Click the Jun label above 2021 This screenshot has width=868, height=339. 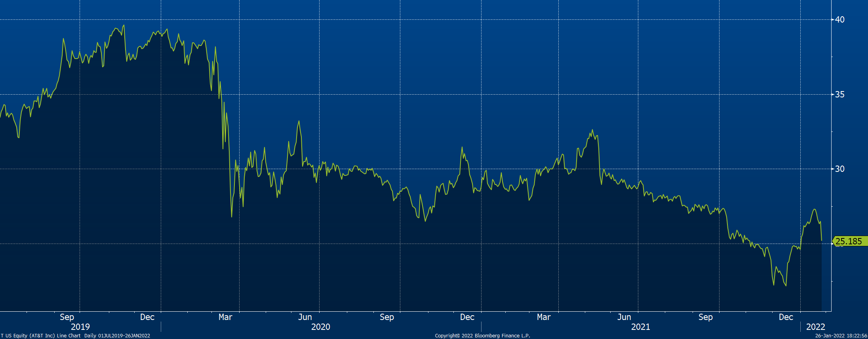624,317
